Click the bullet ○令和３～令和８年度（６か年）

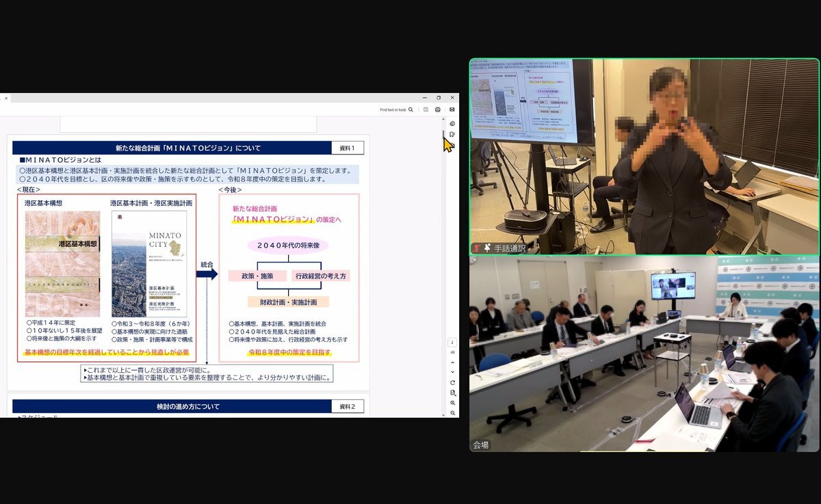pyautogui.click(x=151, y=322)
